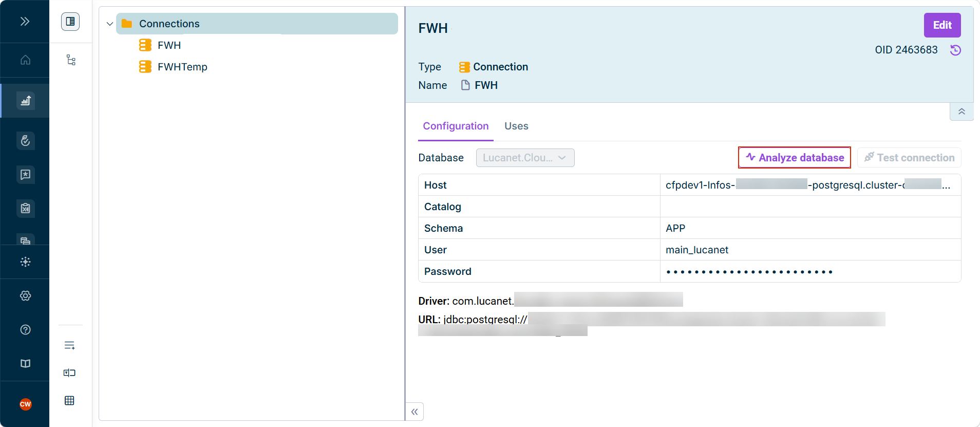Collapse the tree panel with double-left arrow
The image size is (980, 427).
click(x=414, y=412)
